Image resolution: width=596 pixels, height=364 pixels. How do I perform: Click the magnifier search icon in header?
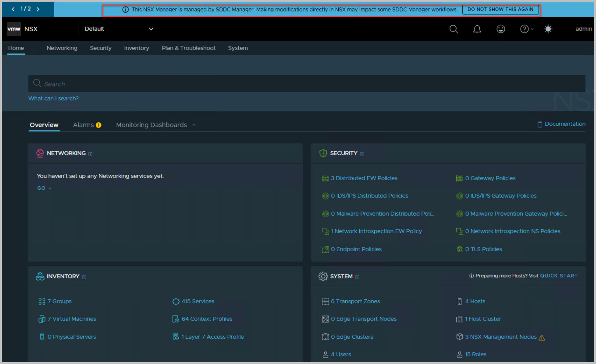tap(453, 29)
